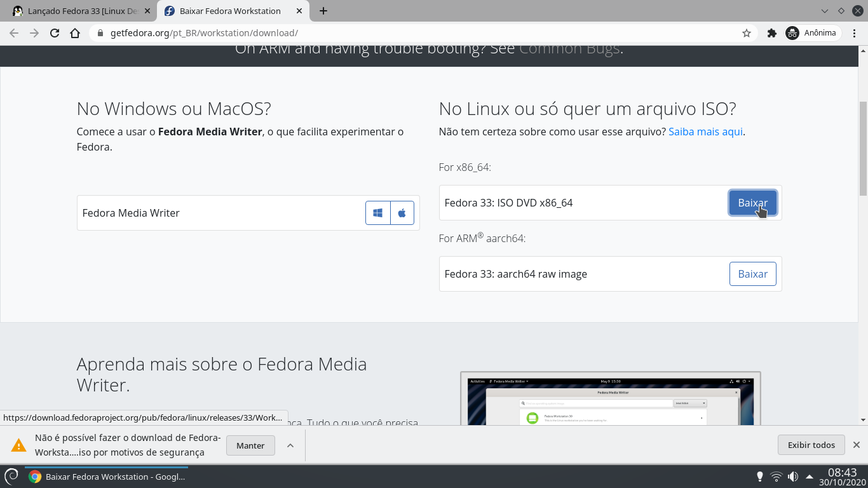
Task: Open the Wi-Fi network tray icon
Action: [x=776, y=477]
